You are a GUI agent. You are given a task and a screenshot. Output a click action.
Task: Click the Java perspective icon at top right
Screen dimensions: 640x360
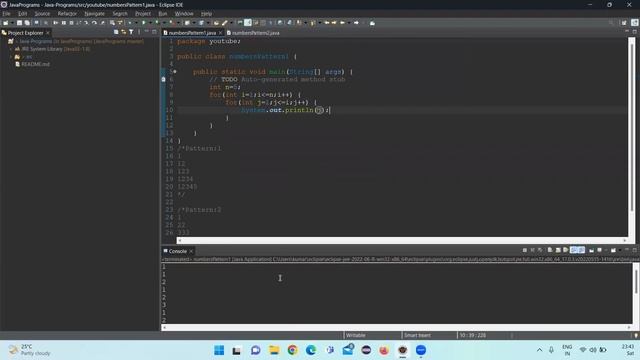635,23
